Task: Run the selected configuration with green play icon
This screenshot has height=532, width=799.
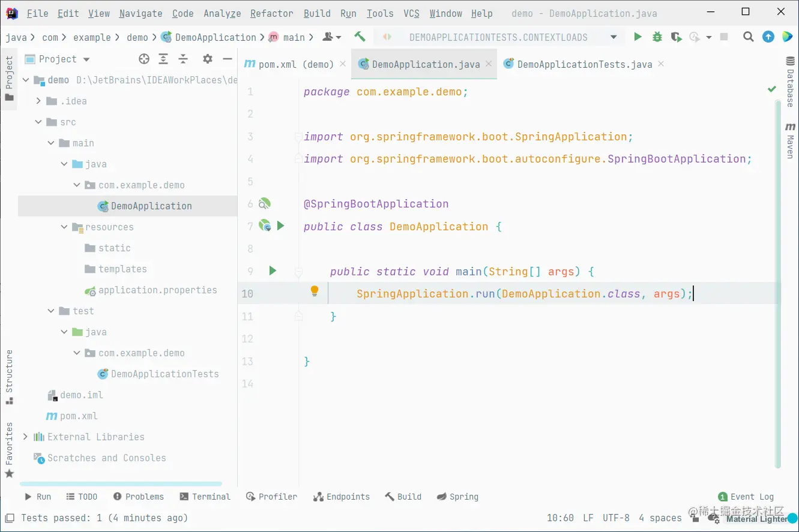Action: pos(638,37)
